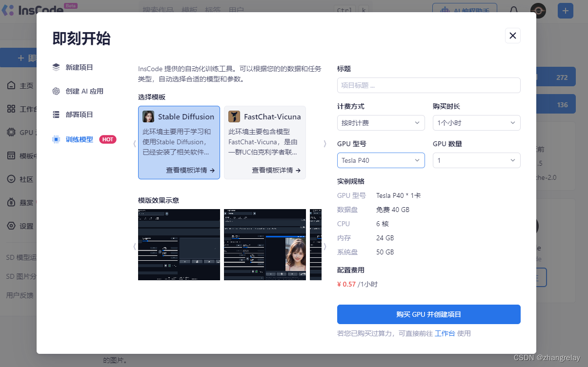The width and height of the screenshot is (588, 367).
Task: Select the FastChat-Vicuna template card
Action: [x=265, y=142]
